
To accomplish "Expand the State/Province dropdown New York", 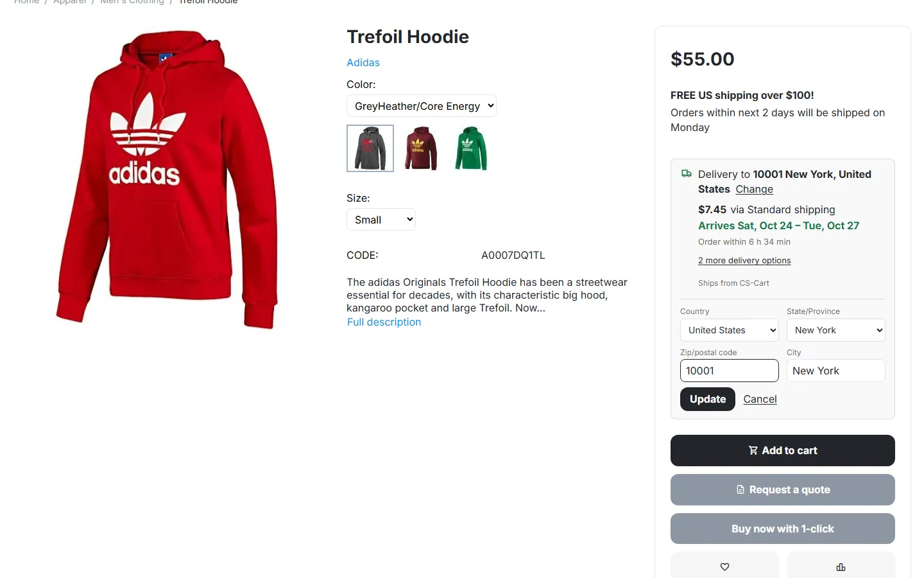I will 836,330.
